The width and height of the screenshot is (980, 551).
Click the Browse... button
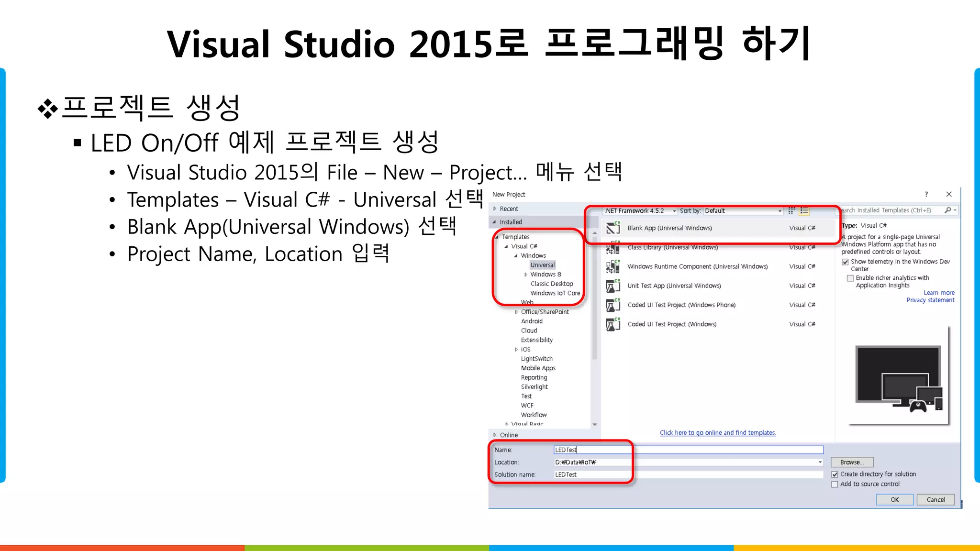coord(852,462)
